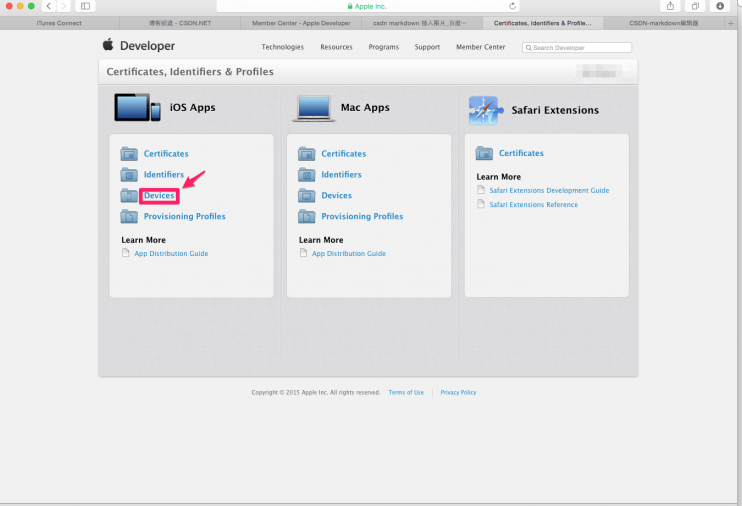Click Mac Apps Devices folder icon
This screenshot has height=506, width=742.
coord(306,195)
